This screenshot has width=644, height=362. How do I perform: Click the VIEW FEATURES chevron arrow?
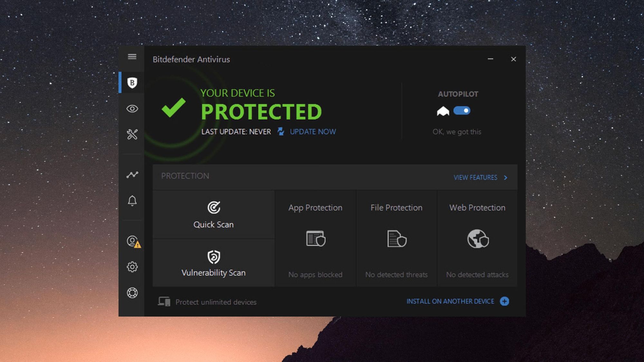point(506,177)
